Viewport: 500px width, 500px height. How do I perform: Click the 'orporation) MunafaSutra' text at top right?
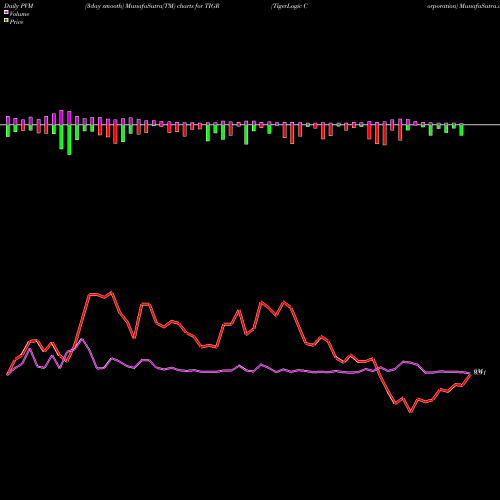tap(463, 6)
